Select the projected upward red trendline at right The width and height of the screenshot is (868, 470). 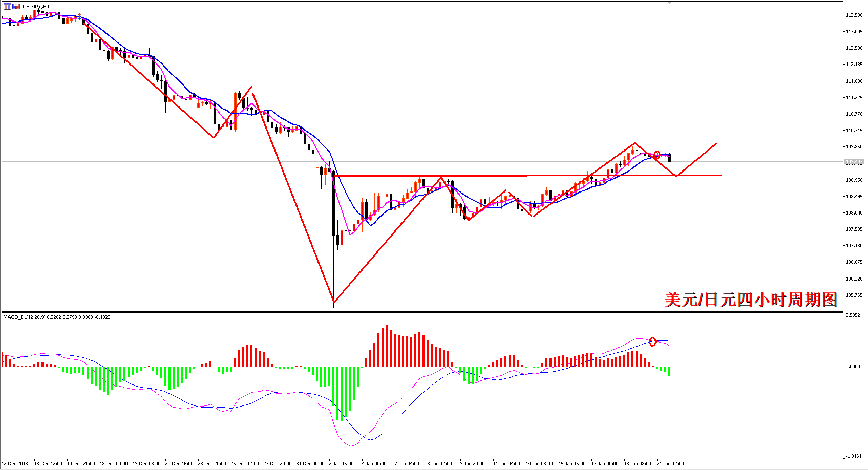696,160
